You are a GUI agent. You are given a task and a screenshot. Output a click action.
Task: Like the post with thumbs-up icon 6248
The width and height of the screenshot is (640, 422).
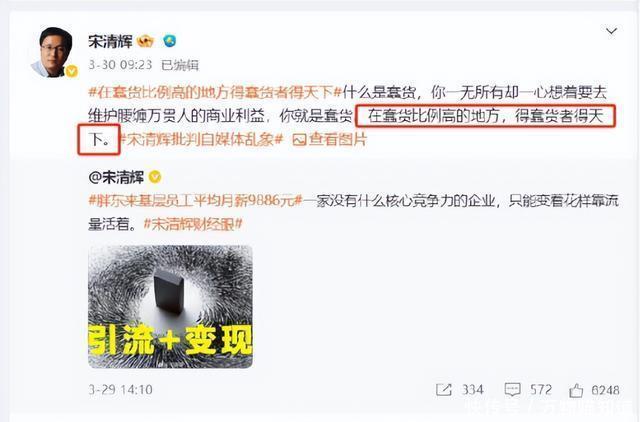point(576,391)
